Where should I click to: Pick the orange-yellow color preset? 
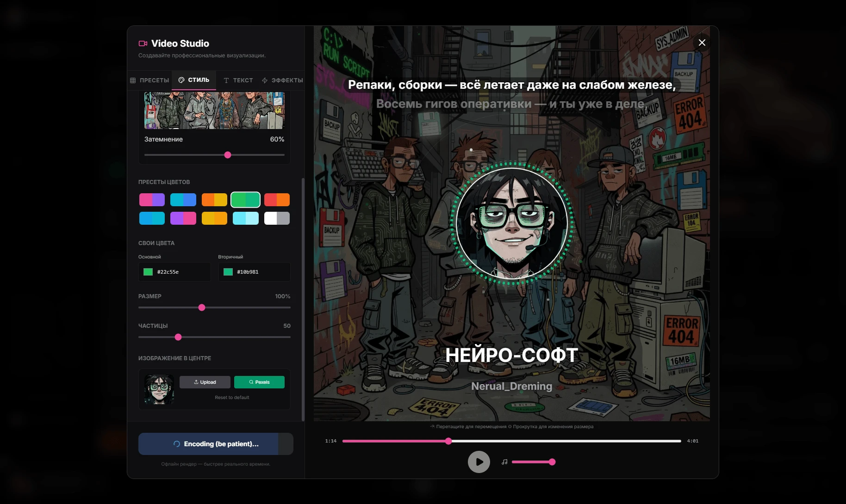[214, 200]
